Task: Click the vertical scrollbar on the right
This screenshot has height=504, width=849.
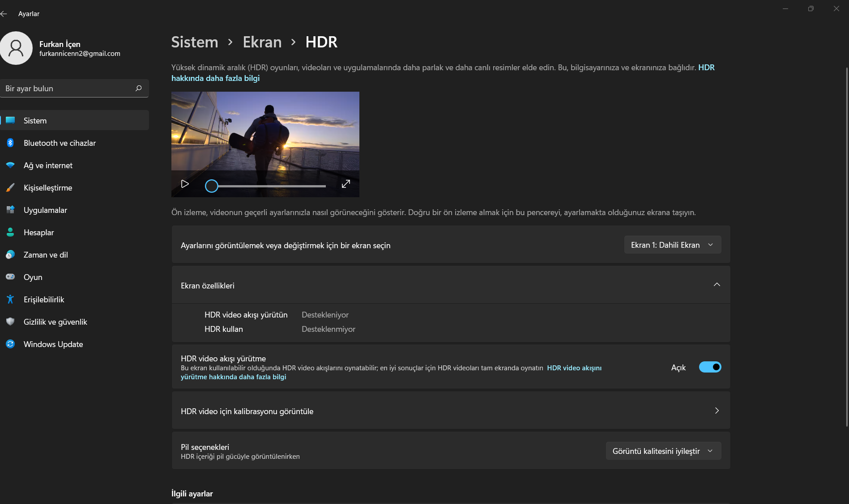Action: click(846, 247)
